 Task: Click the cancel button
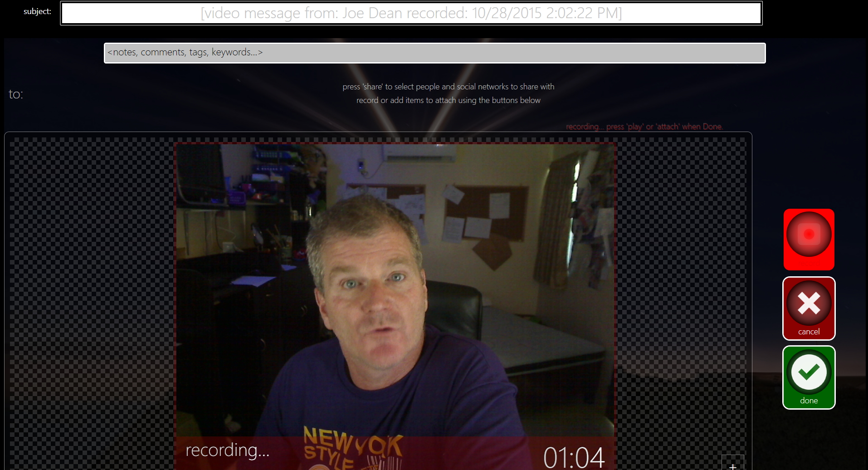coord(809,308)
